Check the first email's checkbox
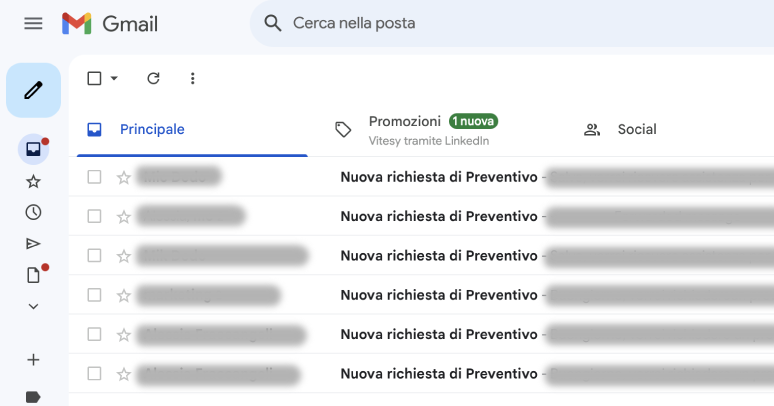 pyautogui.click(x=94, y=177)
